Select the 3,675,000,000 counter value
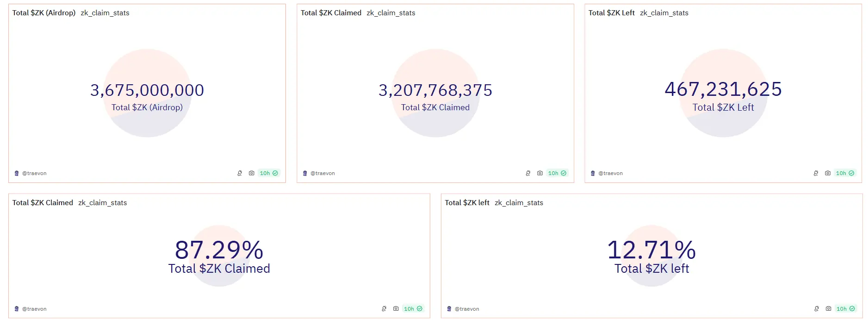868x326 pixels. 147,90
